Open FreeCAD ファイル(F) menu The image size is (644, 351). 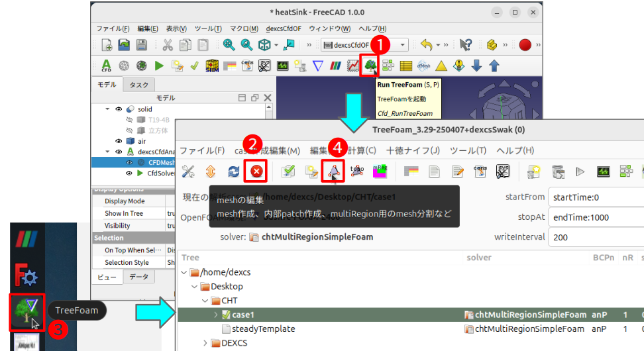point(113,28)
